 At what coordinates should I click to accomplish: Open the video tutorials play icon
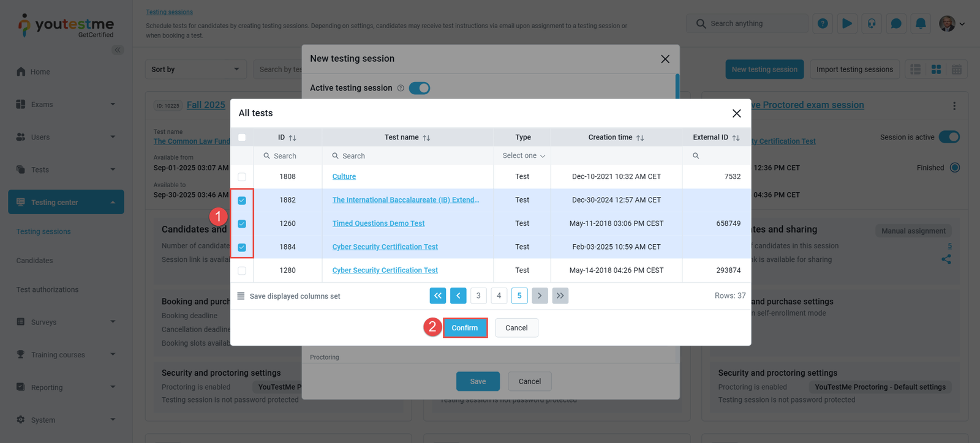coord(847,23)
